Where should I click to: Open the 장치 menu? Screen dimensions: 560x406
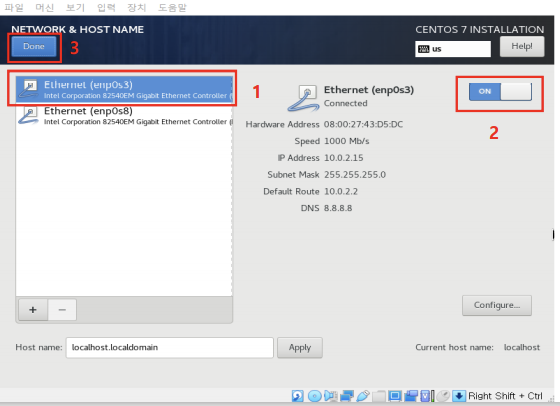[137, 7]
